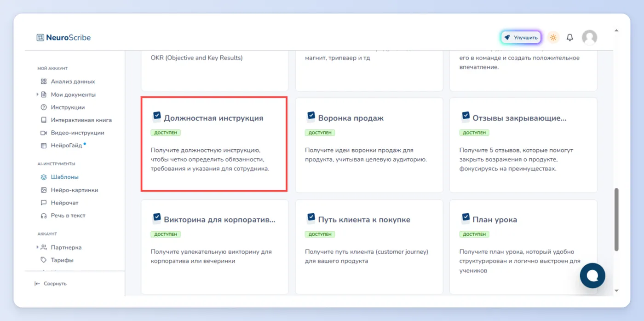
Task: Click the Видео-инструкции camera icon
Action: point(44,133)
